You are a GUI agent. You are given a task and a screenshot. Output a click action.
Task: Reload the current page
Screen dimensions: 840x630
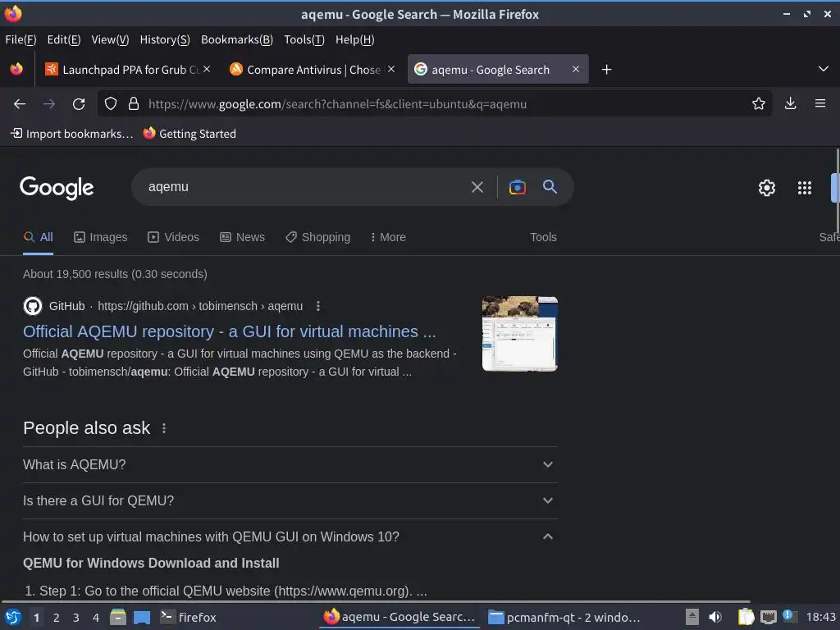pyautogui.click(x=79, y=104)
